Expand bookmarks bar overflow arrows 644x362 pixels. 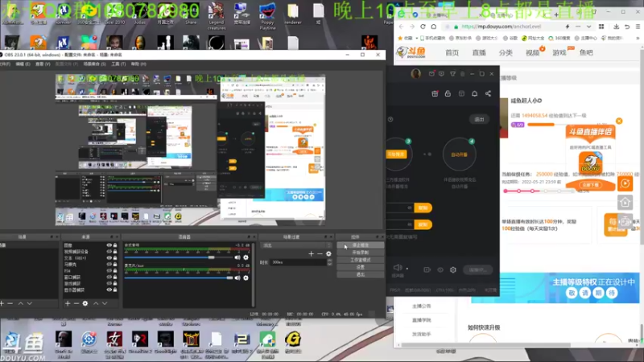coord(637,38)
